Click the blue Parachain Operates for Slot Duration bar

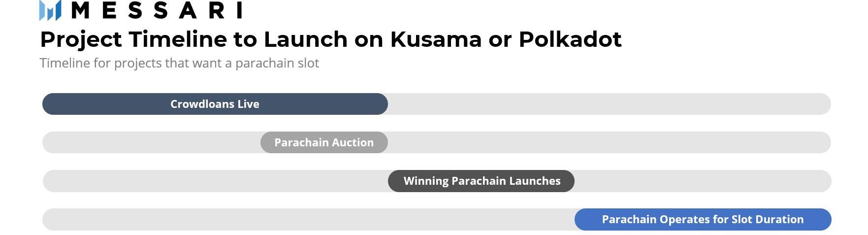(703, 219)
